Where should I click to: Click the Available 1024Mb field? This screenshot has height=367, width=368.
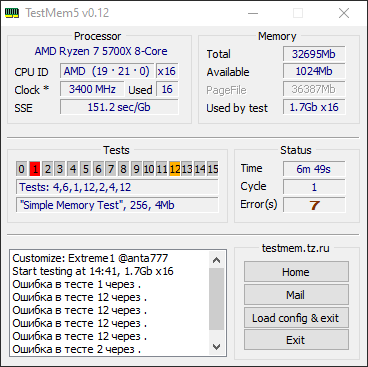click(x=314, y=71)
